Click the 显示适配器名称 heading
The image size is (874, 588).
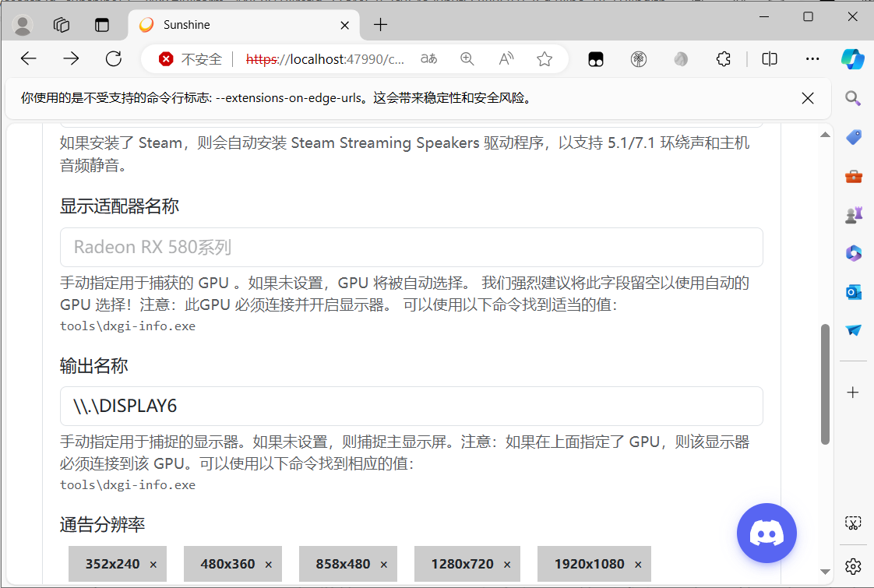(x=119, y=206)
